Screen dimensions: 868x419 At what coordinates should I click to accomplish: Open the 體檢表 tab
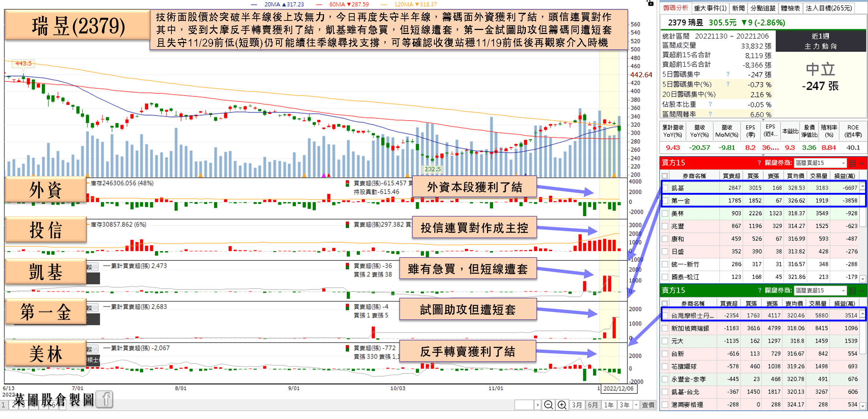click(x=790, y=8)
